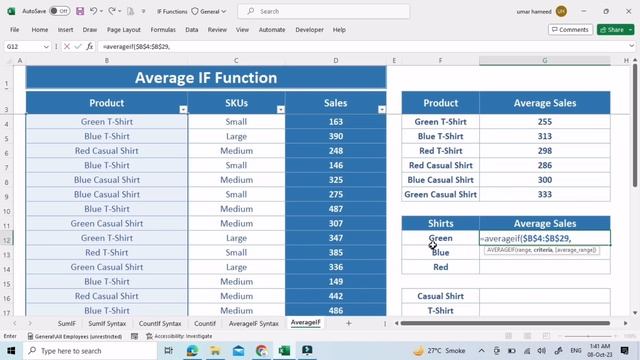Click the Windows Start button

click(11, 351)
